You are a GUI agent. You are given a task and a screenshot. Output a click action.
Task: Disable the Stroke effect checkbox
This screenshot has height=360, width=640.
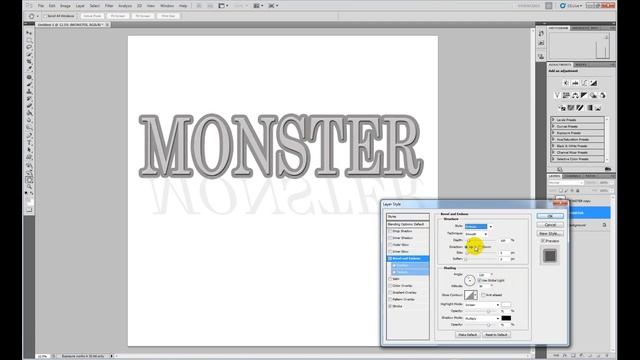tap(390, 306)
